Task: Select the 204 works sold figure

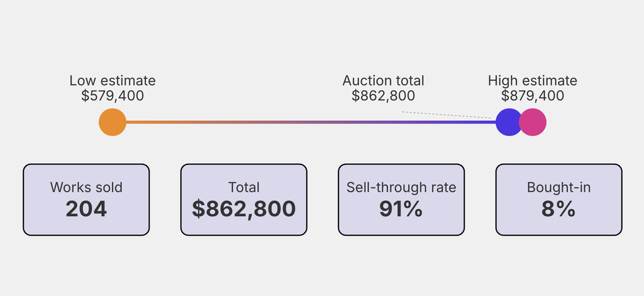Action: click(x=86, y=208)
